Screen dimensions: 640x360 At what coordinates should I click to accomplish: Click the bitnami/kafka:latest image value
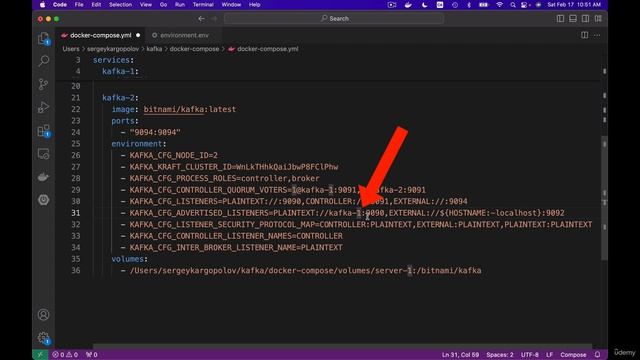pos(190,109)
